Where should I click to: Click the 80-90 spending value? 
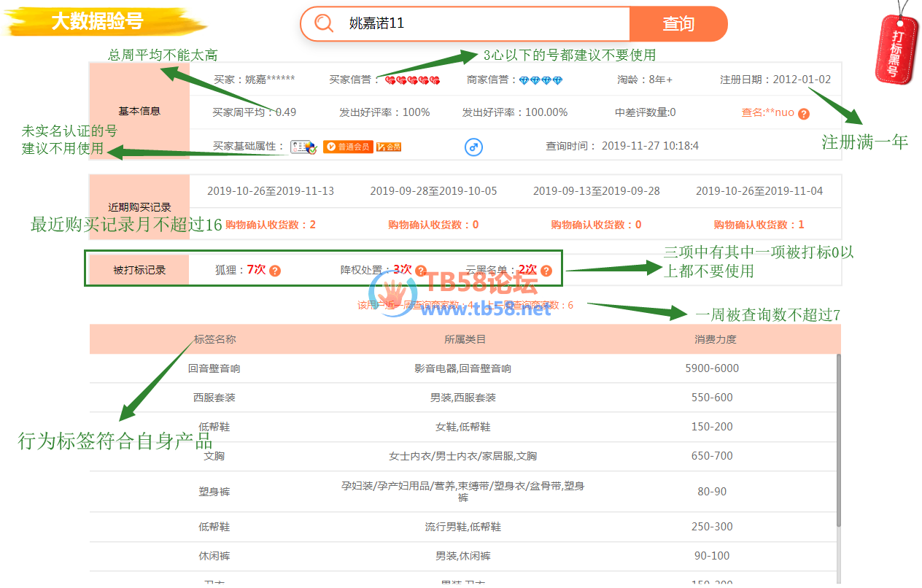tap(712, 492)
